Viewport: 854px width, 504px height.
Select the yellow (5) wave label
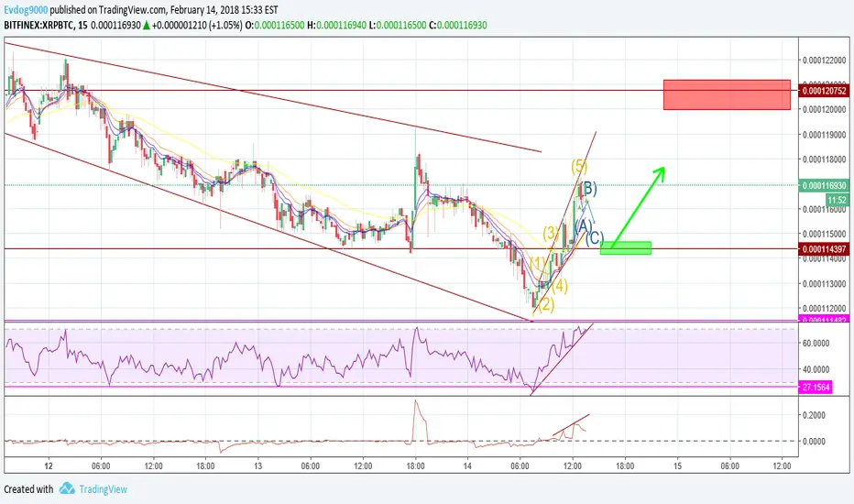click(x=579, y=166)
